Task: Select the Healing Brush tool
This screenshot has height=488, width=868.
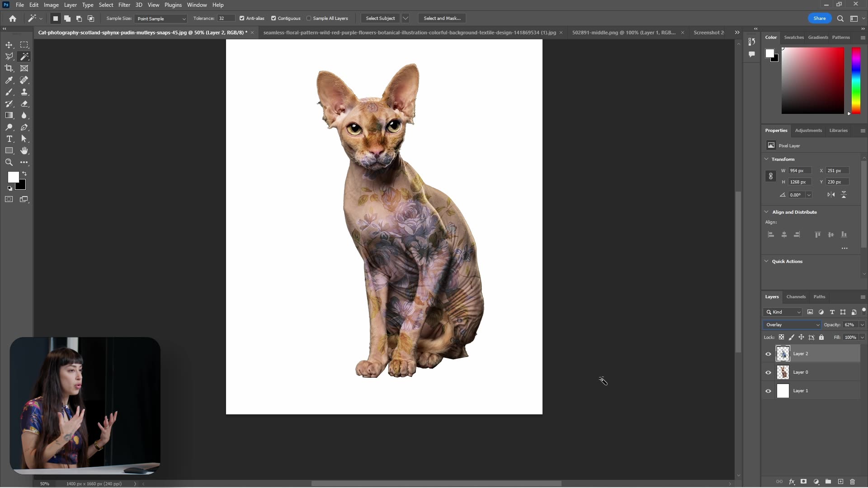Action: 24,80
